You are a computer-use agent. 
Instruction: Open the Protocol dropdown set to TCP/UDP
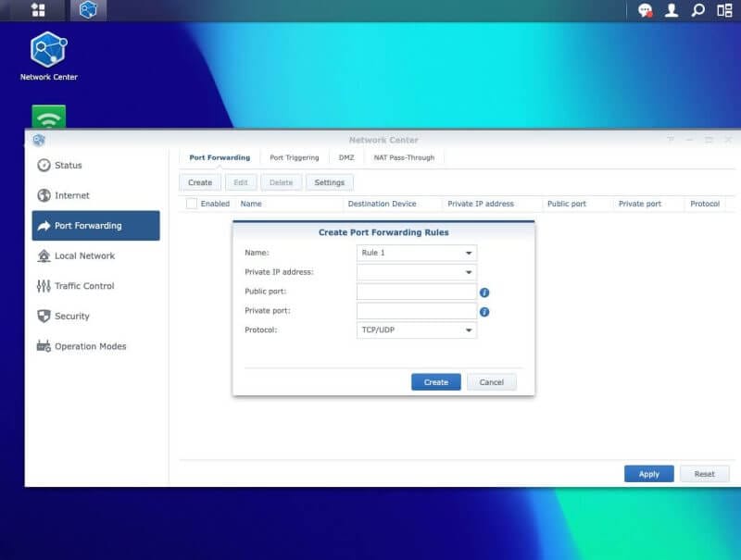click(x=415, y=330)
